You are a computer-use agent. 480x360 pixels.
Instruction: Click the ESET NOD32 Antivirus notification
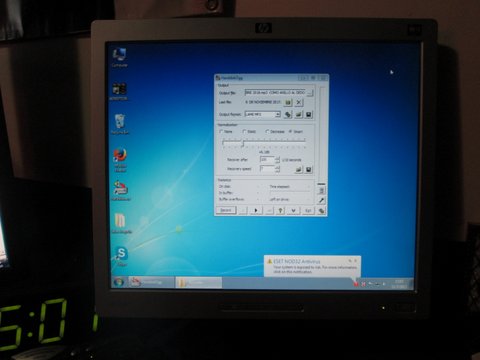pos(312,266)
